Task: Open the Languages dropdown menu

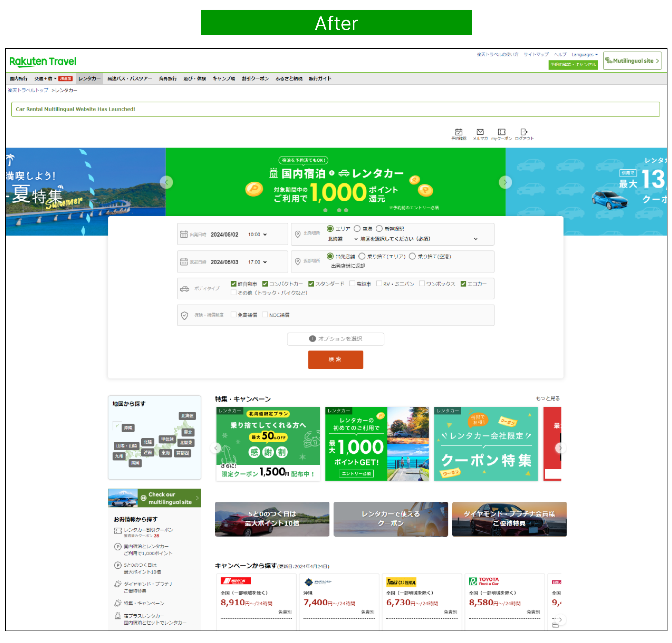Action: pyautogui.click(x=584, y=55)
